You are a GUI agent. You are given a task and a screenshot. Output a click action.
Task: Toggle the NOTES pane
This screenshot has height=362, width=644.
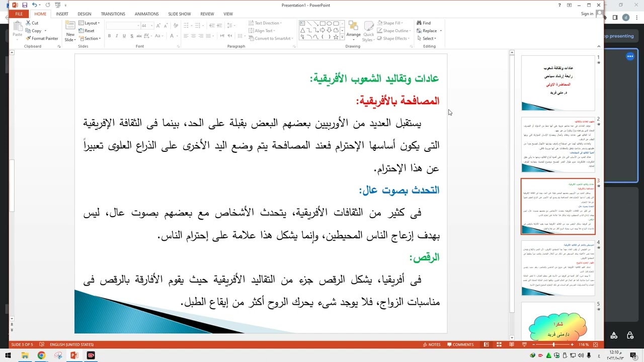pyautogui.click(x=432, y=344)
